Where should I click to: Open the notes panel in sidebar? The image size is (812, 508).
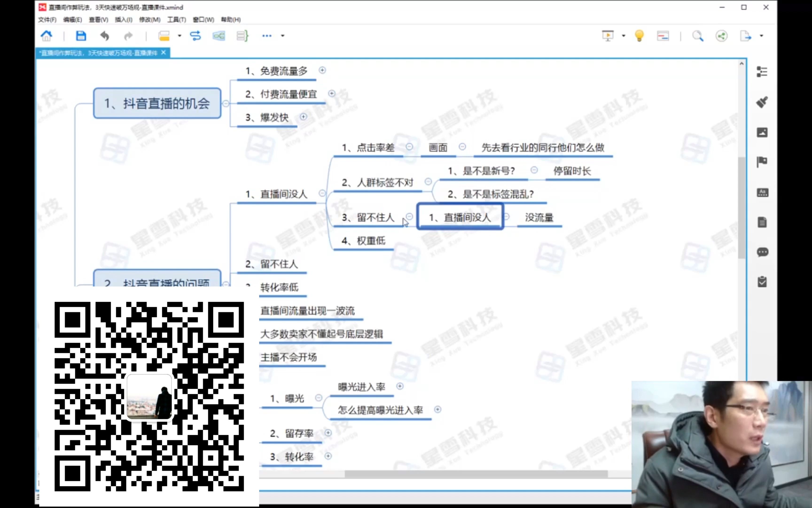762,222
